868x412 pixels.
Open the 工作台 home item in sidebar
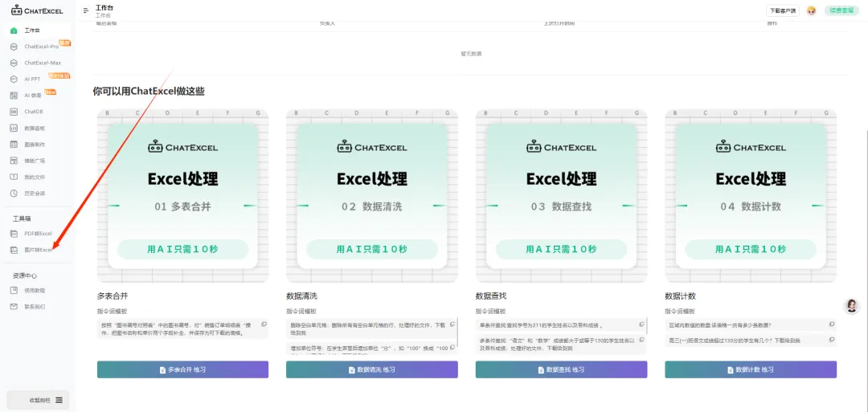pos(38,31)
